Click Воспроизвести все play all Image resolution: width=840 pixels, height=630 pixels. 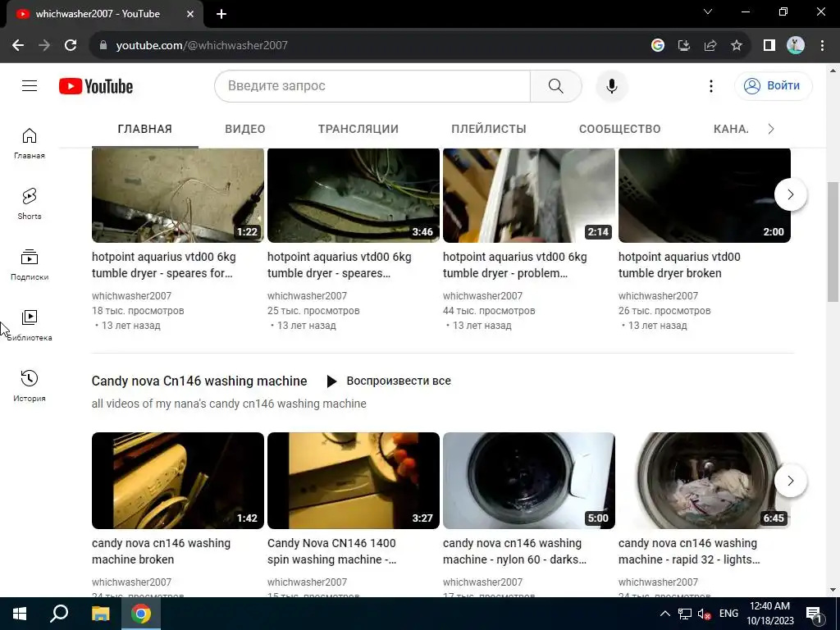click(x=388, y=381)
